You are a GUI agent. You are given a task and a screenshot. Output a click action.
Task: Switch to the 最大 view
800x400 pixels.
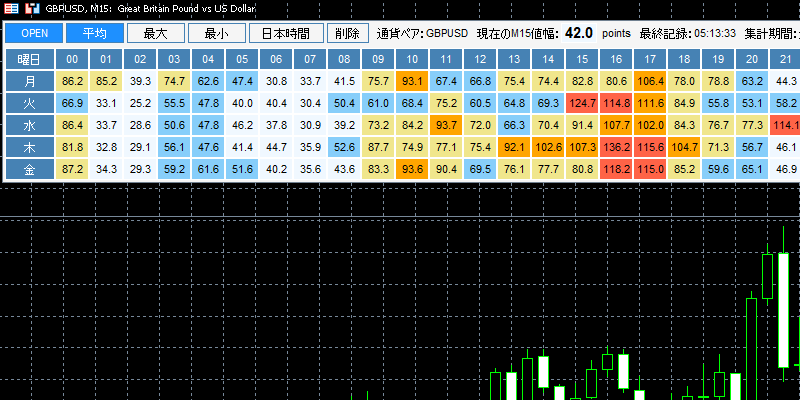coord(156,33)
